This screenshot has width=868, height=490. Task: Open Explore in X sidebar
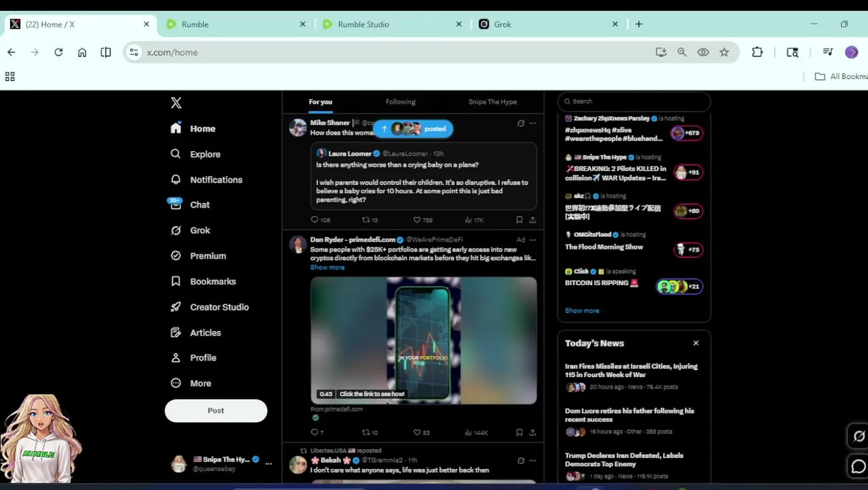(x=195, y=154)
